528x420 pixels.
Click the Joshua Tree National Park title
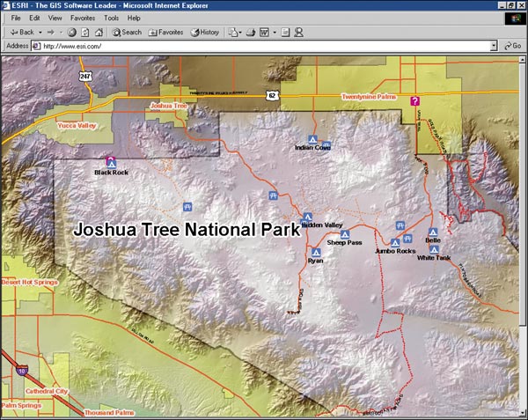[x=187, y=229]
